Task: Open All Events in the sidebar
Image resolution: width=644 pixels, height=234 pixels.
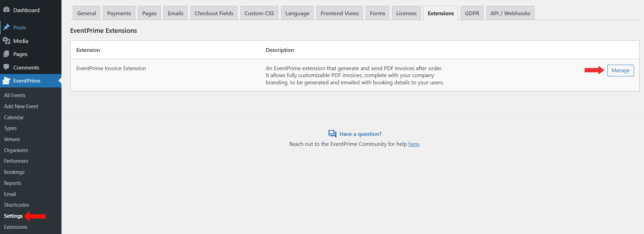Action: (15, 95)
